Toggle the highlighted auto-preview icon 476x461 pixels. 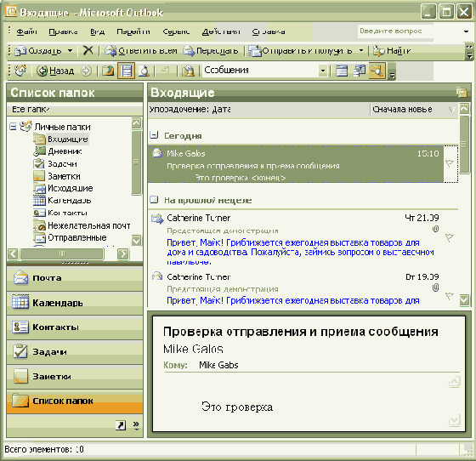click(x=377, y=71)
